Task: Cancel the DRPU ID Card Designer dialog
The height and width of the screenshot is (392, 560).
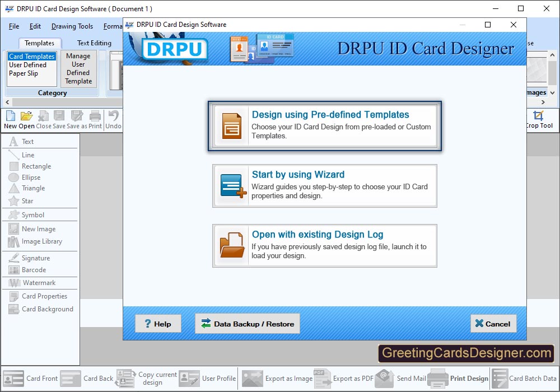Action: click(493, 324)
